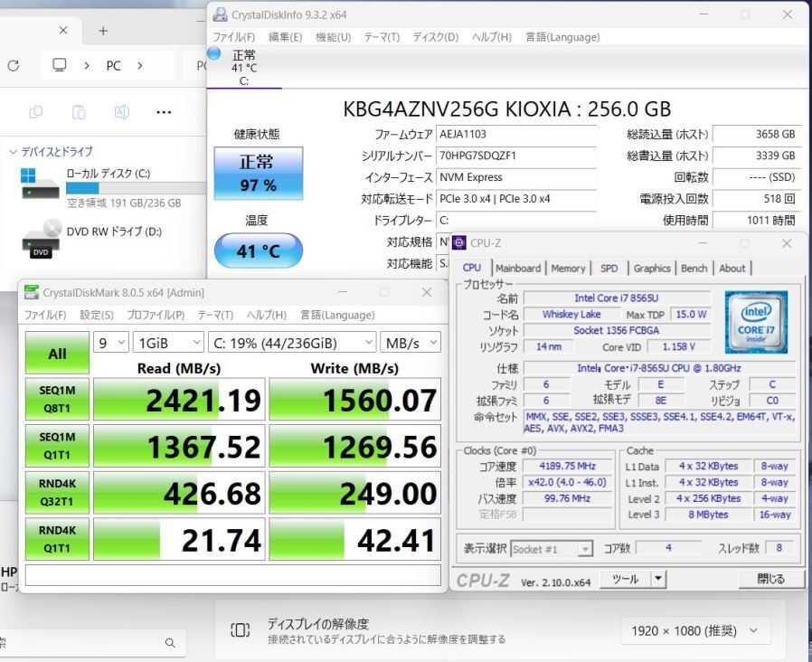Click the C: drive usage bar
The image size is (812, 662).
click(137, 188)
